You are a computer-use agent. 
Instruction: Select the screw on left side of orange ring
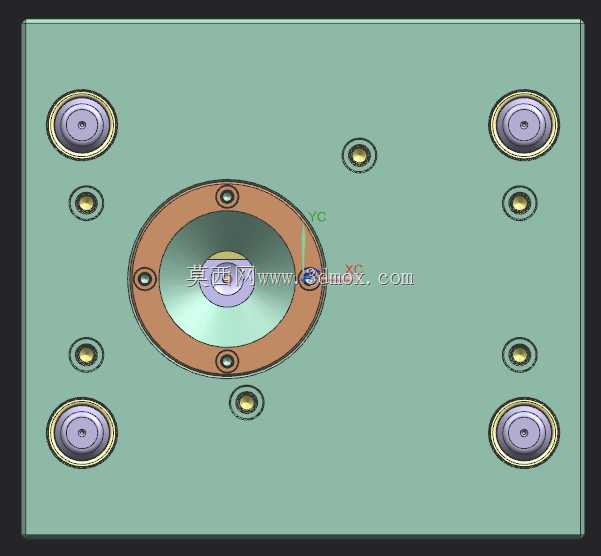145,279
